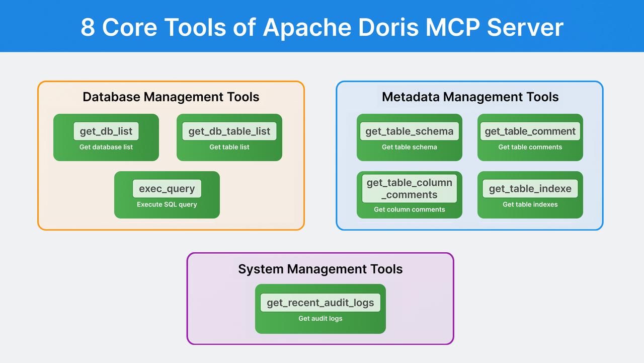Click the 'Database Management Tools' heading
644x363 pixels.
171,97
